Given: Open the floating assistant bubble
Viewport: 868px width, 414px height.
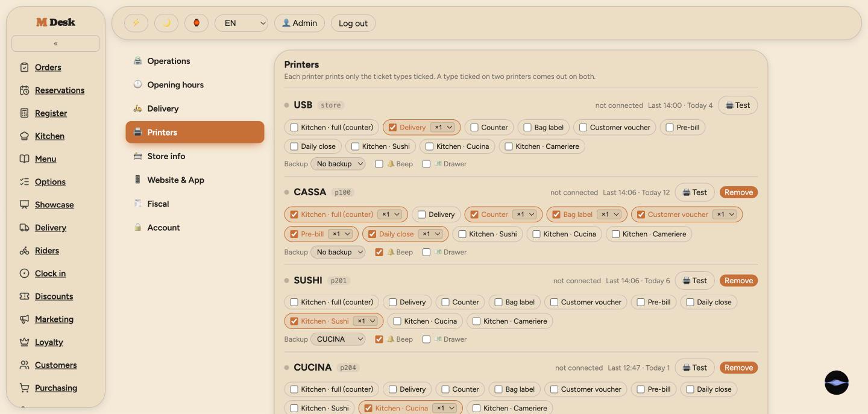Looking at the screenshot, I should pos(837,383).
